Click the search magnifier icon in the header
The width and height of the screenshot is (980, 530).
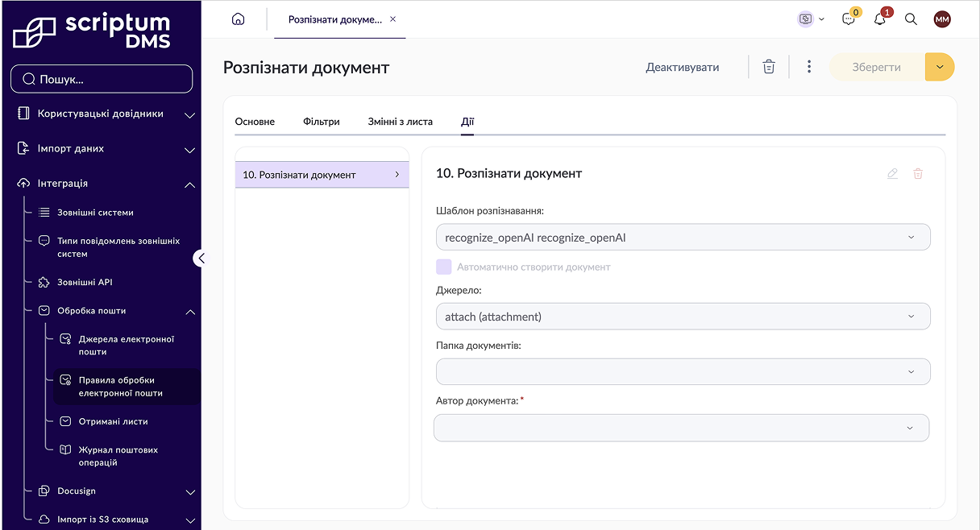point(911,19)
